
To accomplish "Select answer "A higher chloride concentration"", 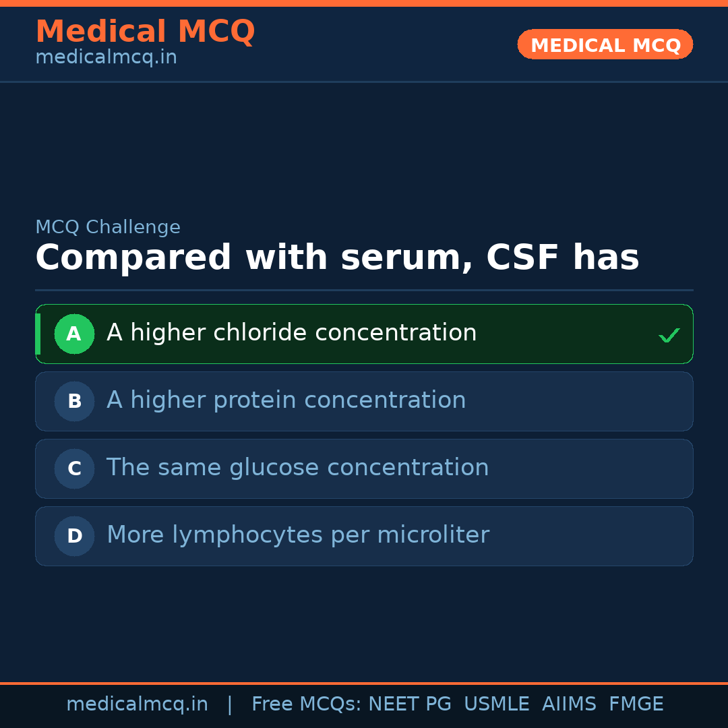I will coord(291,333).
